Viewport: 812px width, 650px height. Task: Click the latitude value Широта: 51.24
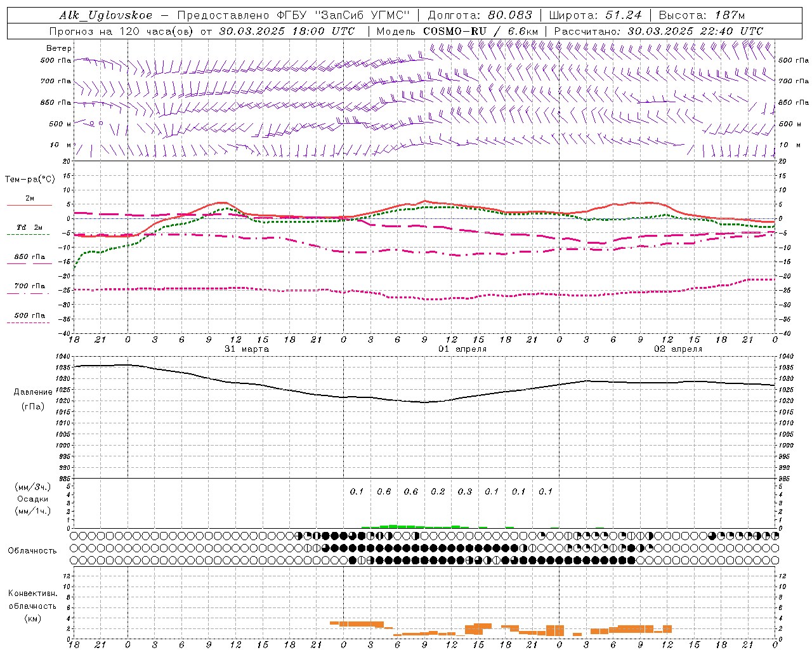tap(595, 15)
